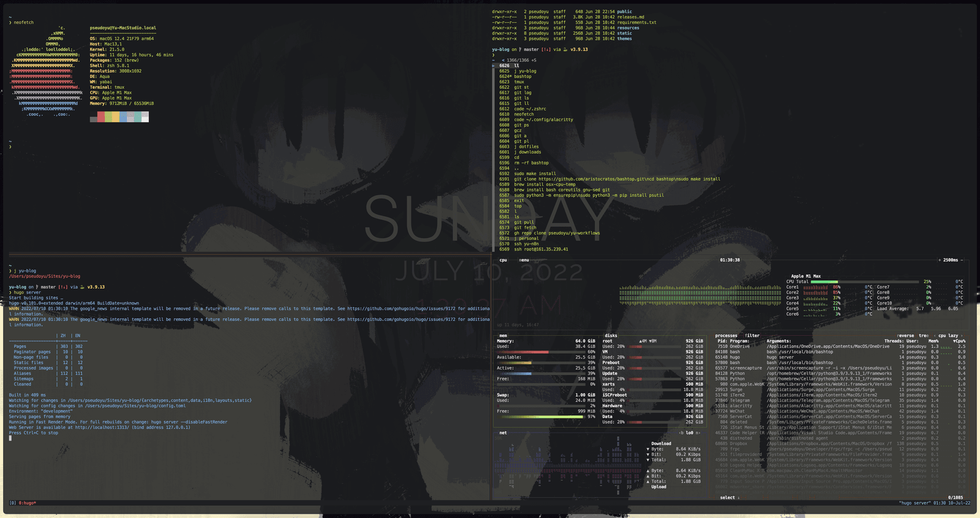Toggle tree view in processes box
980x518 pixels.
point(924,336)
